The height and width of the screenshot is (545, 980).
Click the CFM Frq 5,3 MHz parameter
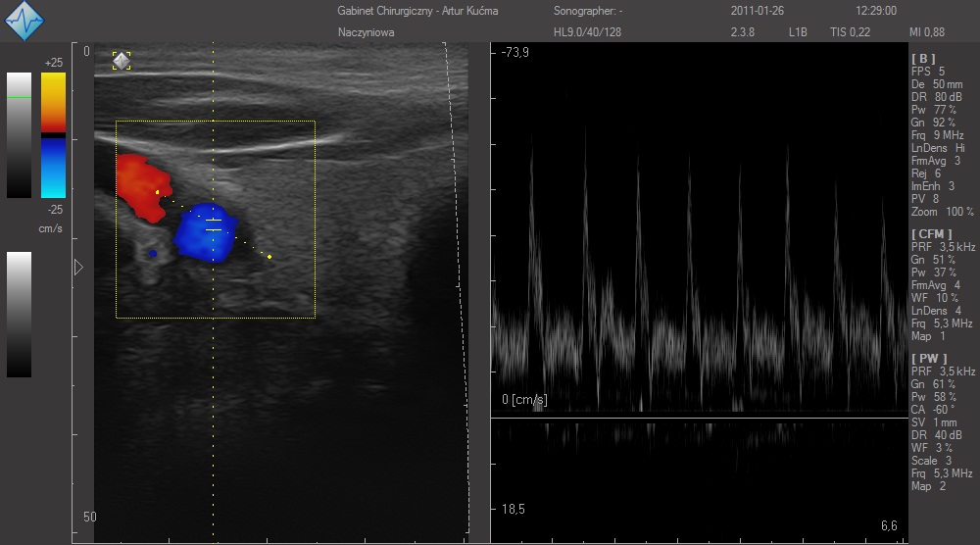click(942, 323)
